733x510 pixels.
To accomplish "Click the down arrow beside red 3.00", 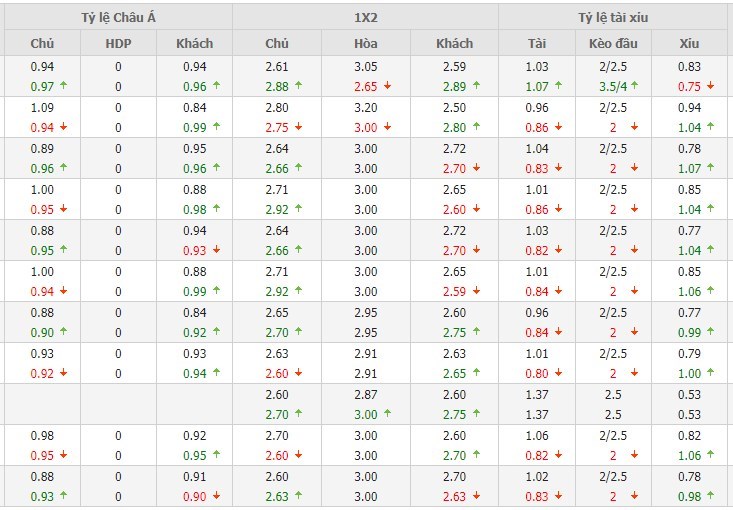I will point(387,127).
